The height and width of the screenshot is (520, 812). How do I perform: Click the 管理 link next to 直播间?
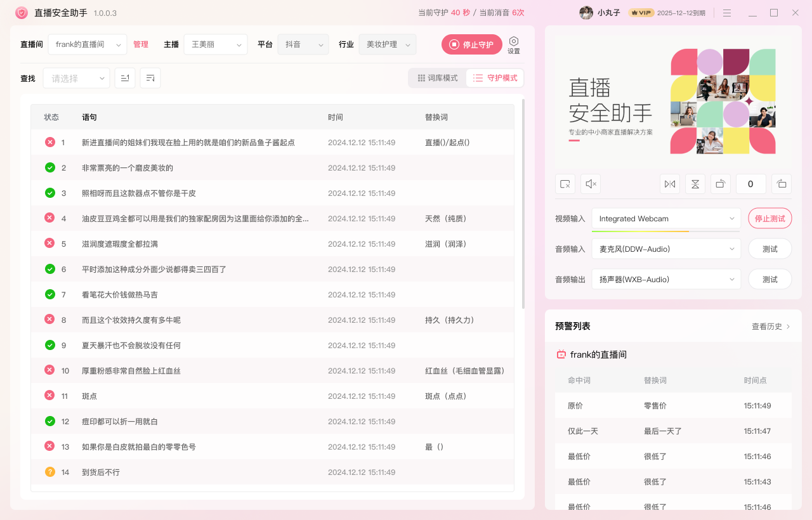coord(141,44)
